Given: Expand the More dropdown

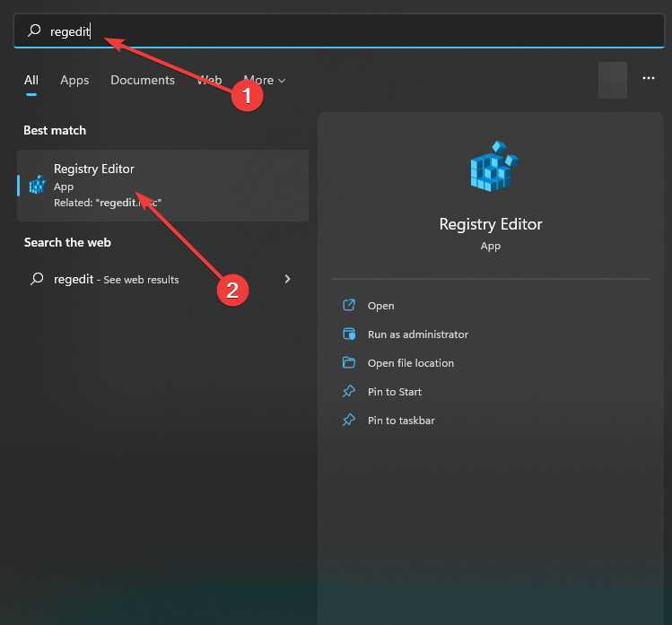Looking at the screenshot, I should 265,80.
